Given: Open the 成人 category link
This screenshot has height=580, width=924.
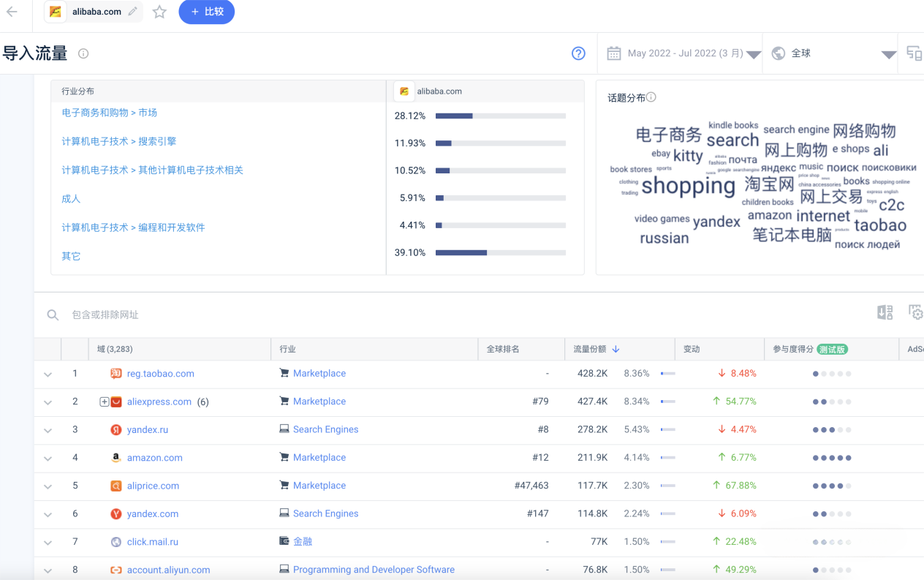Looking at the screenshot, I should tap(71, 199).
